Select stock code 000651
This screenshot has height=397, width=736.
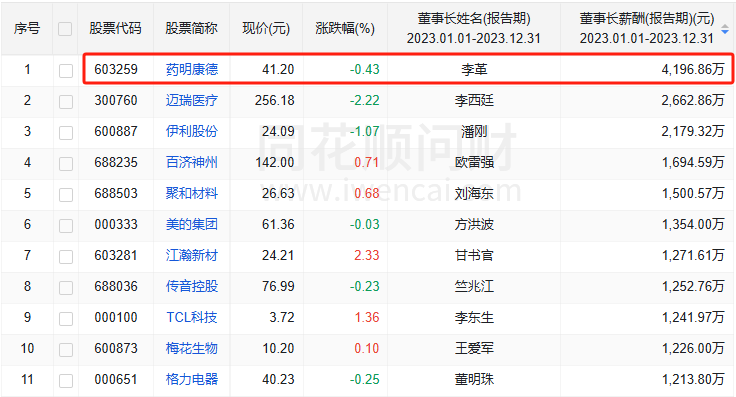[x=116, y=379]
